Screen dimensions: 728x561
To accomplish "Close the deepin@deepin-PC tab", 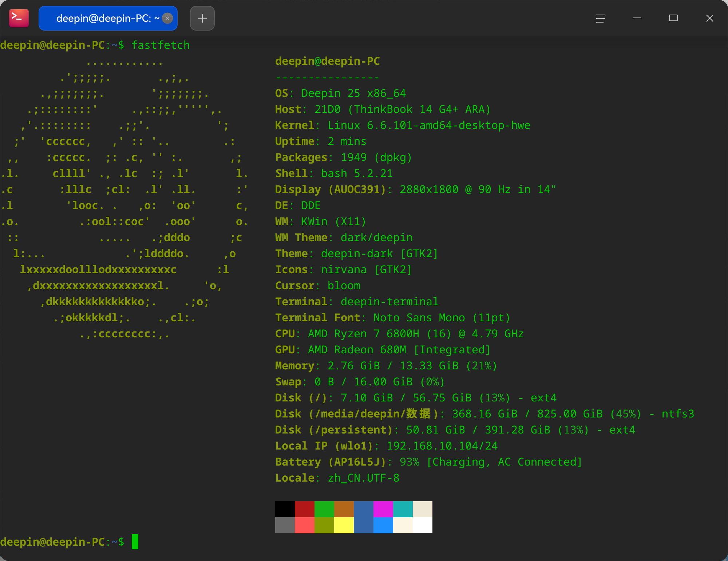I will (167, 18).
